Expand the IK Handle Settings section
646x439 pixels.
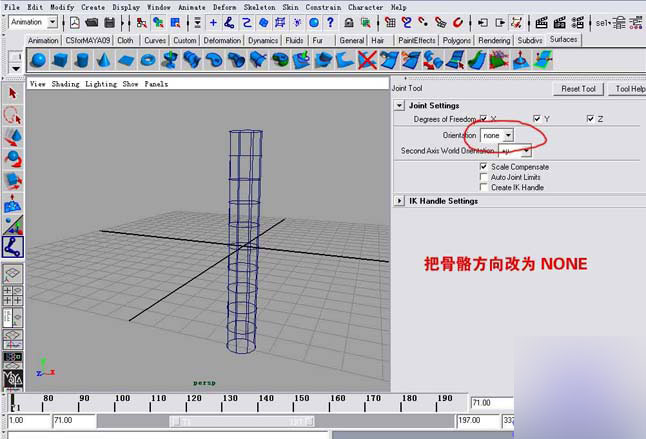tap(399, 201)
